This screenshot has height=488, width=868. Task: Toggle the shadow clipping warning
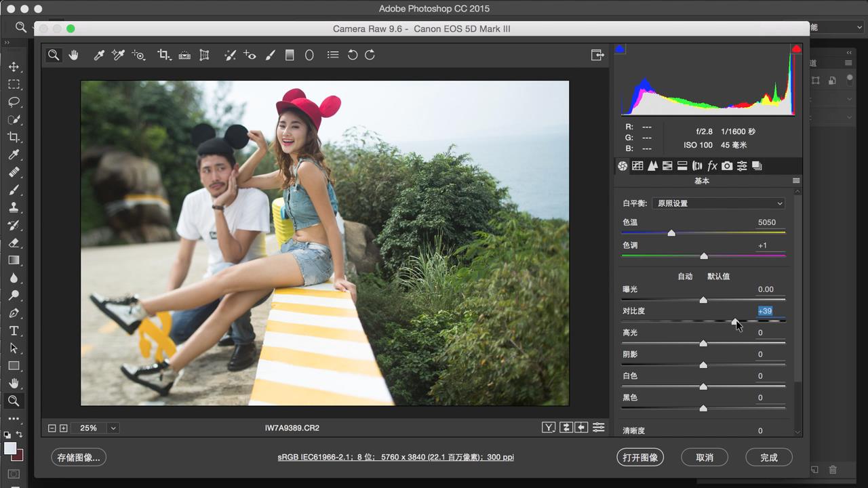pyautogui.click(x=620, y=49)
